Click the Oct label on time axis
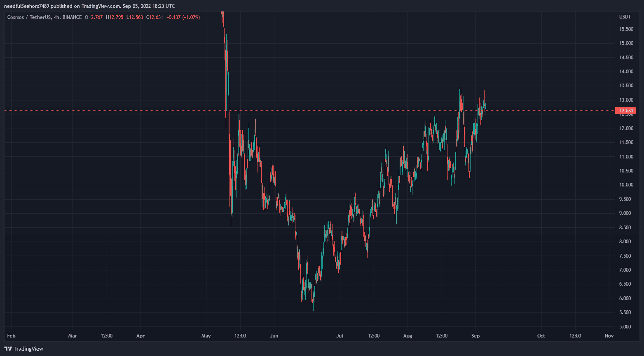Viewport: 644px width, 356px height. (541, 336)
